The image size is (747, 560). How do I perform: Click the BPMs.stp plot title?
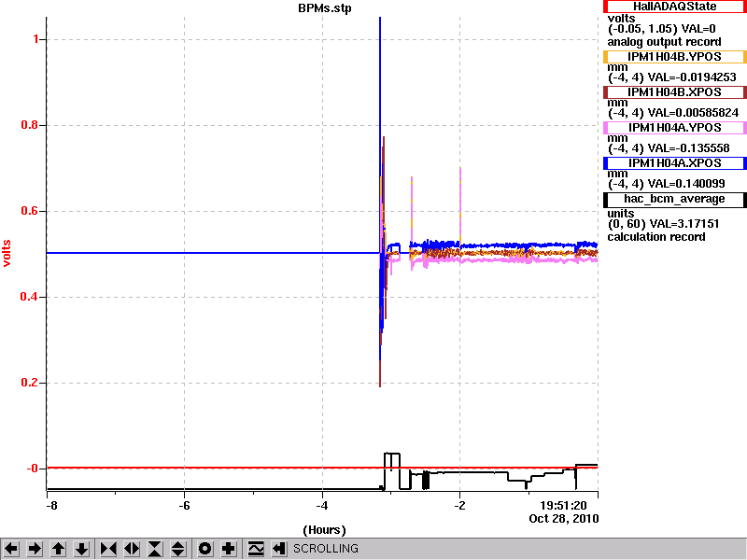325,8
